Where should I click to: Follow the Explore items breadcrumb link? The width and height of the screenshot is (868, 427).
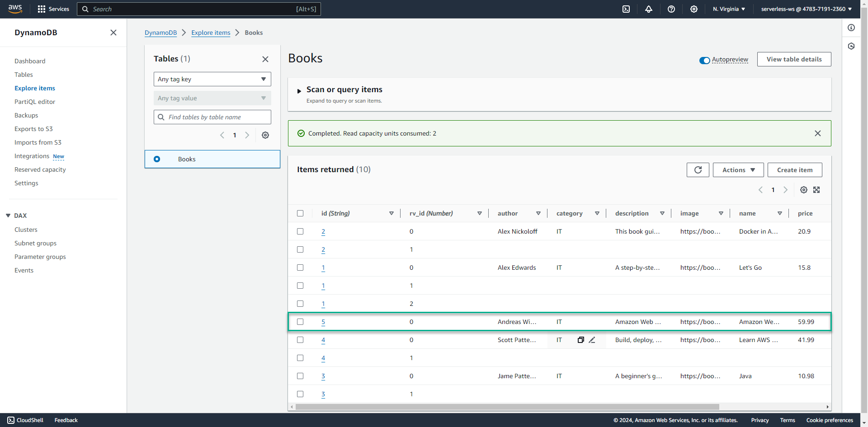[x=211, y=33]
